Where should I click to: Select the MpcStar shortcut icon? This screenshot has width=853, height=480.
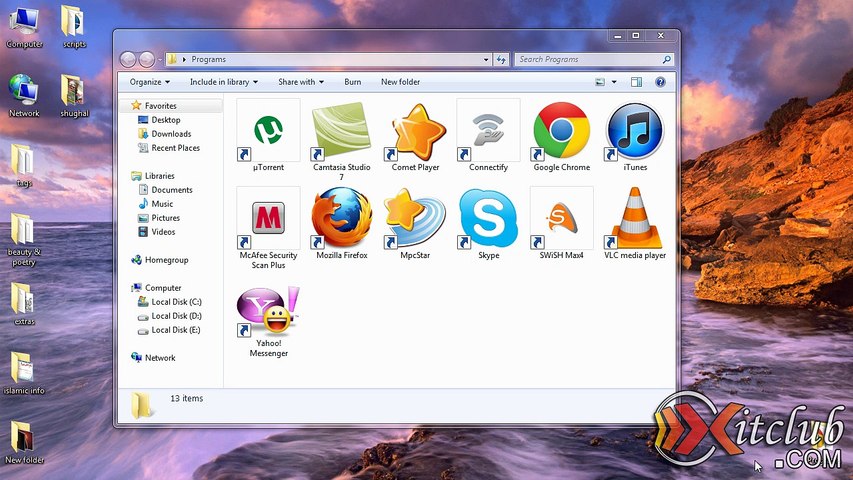tap(415, 218)
